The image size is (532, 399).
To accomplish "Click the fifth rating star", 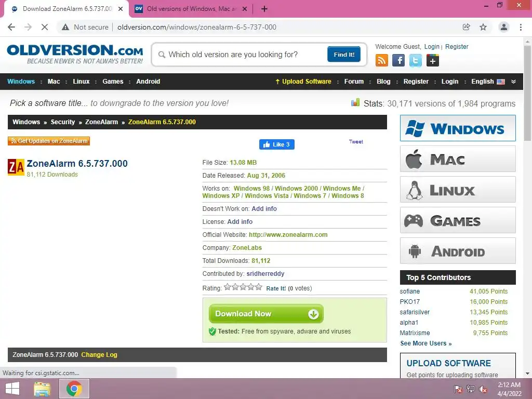I will click(259, 287).
